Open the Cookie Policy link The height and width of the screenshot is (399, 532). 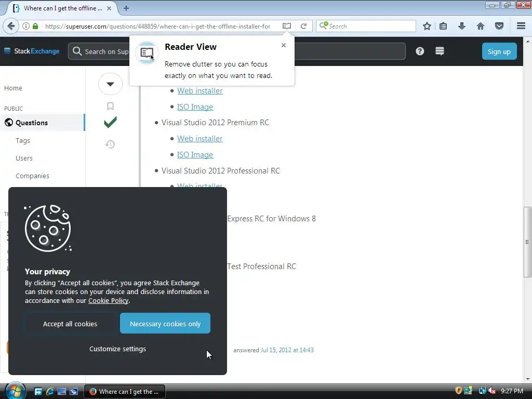point(108,301)
